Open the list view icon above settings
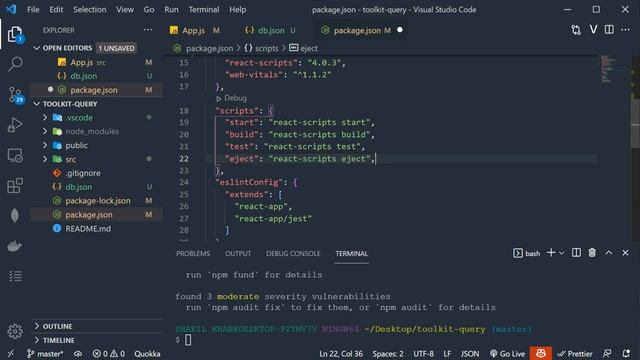 click(15, 276)
